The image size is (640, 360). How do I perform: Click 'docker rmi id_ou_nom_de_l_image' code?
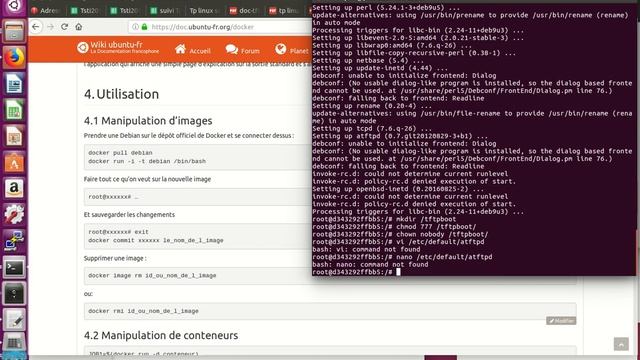tap(143, 311)
